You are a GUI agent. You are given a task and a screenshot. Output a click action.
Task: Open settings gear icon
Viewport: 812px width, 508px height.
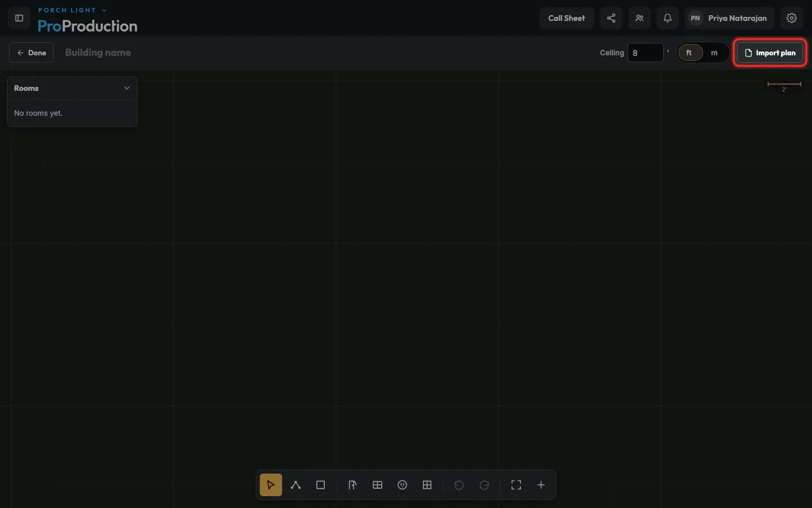792,18
